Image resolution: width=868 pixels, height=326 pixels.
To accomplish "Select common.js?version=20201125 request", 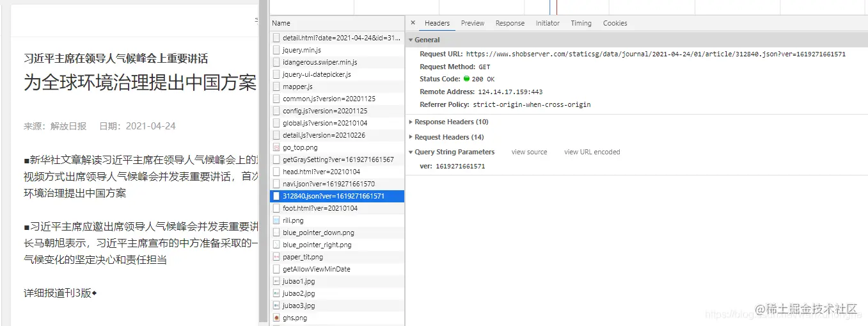I will pyautogui.click(x=337, y=99).
